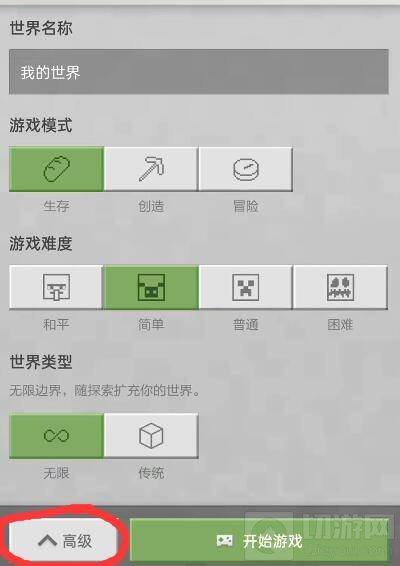Click the controller icon on start button
Image resolution: width=400 pixels, height=566 pixels.
tap(224, 541)
